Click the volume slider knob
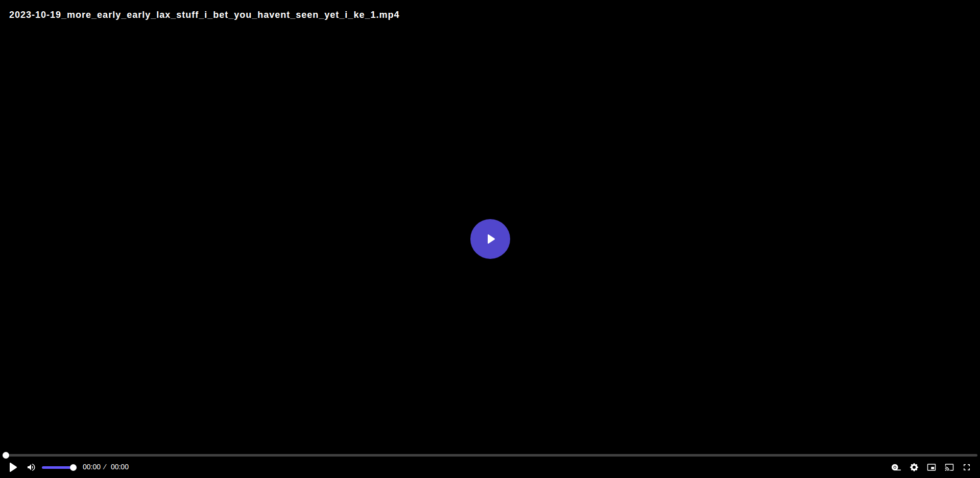 click(x=73, y=467)
